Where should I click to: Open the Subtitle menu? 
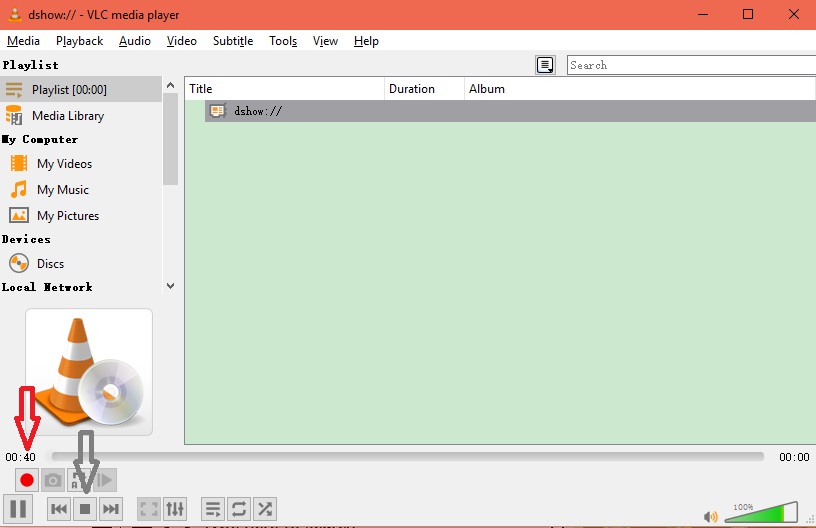tap(233, 41)
